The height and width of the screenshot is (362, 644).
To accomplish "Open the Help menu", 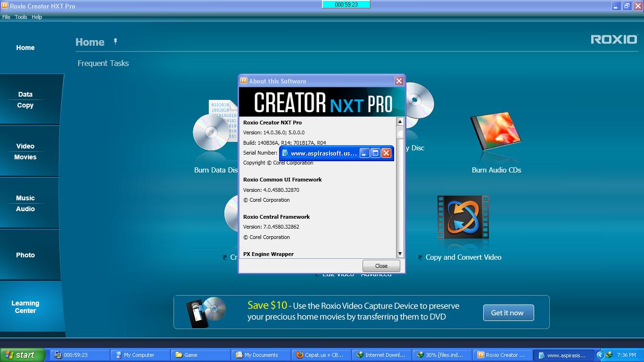I will [37, 17].
